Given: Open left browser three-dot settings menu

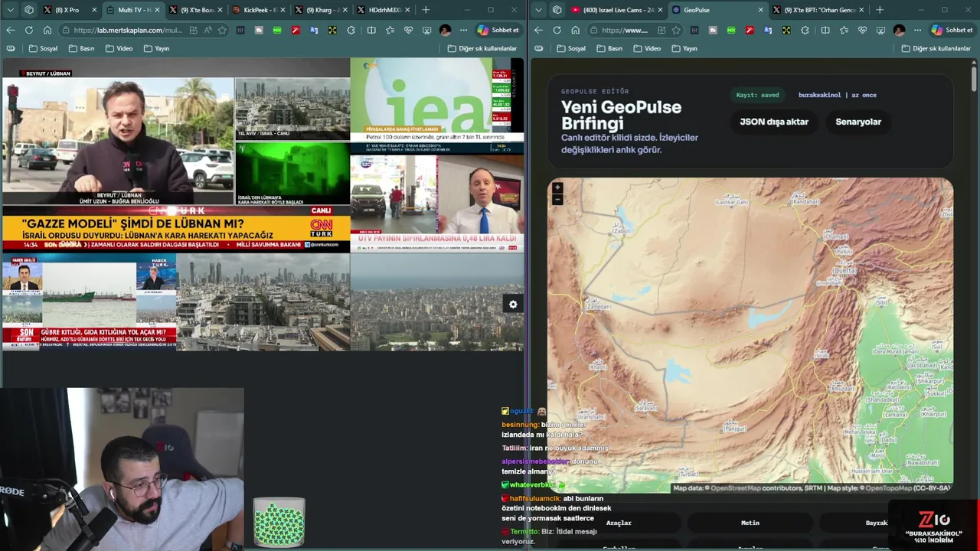Looking at the screenshot, I should pyautogui.click(x=463, y=30).
